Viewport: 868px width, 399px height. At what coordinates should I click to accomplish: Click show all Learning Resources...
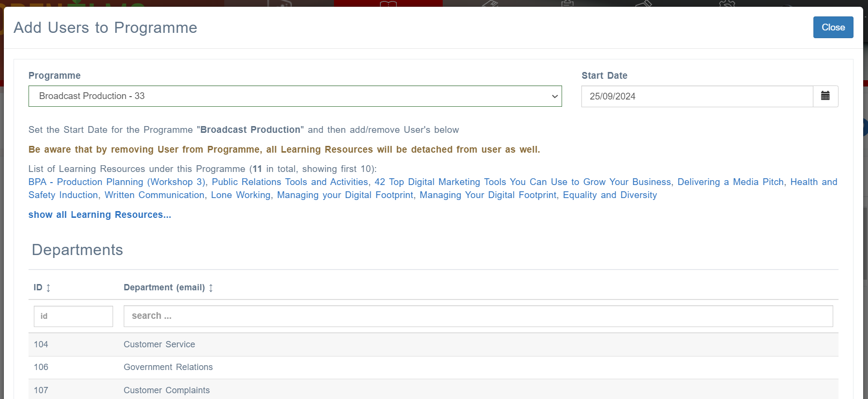pos(100,215)
